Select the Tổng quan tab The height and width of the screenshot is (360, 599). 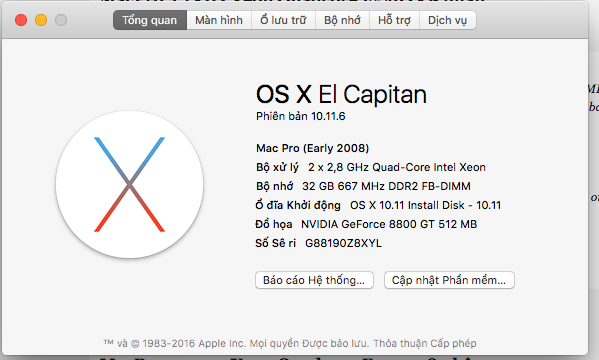click(x=150, y=20)
